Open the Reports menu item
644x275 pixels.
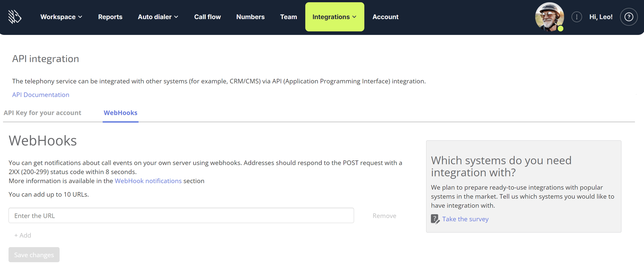coord(110,17)
